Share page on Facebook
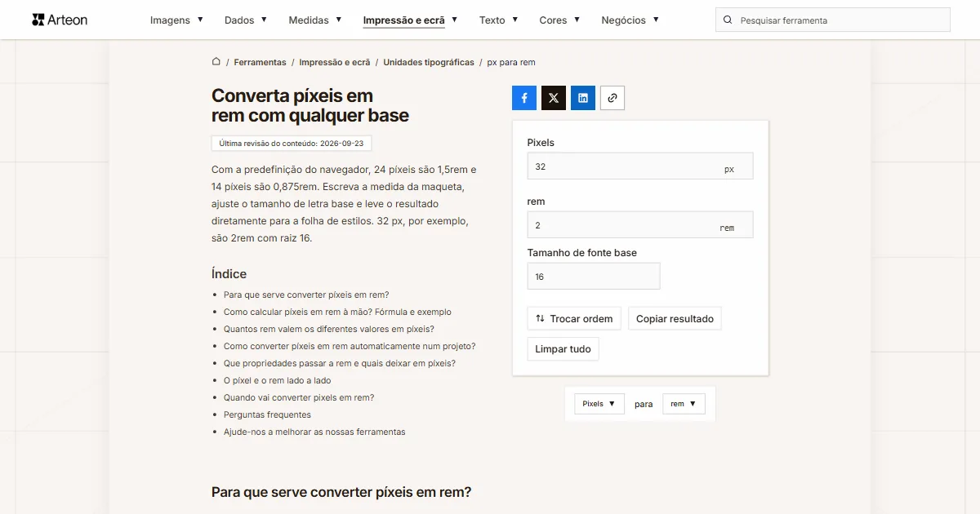The image size is (980, 514). click(524, 98)
